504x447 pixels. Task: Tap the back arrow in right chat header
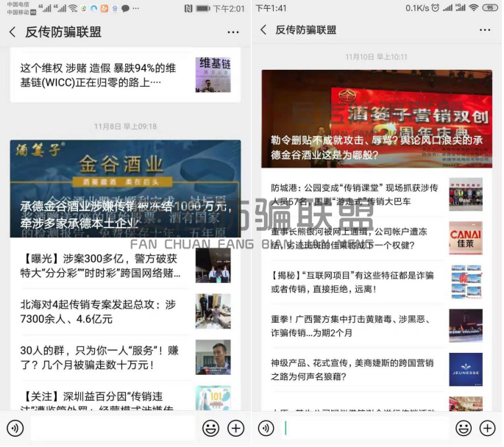pos(263,30)
